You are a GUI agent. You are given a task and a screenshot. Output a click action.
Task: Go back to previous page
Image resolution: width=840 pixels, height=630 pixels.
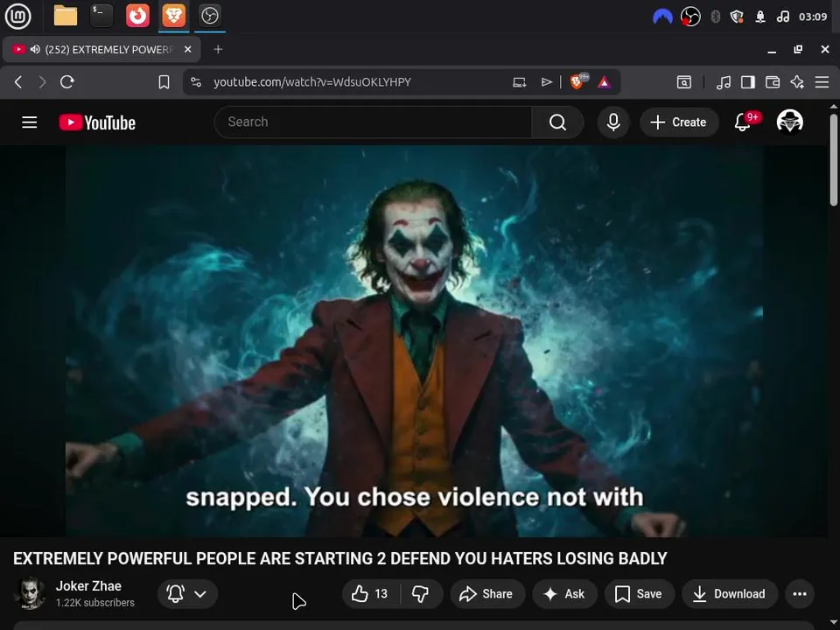coord(18,82)
